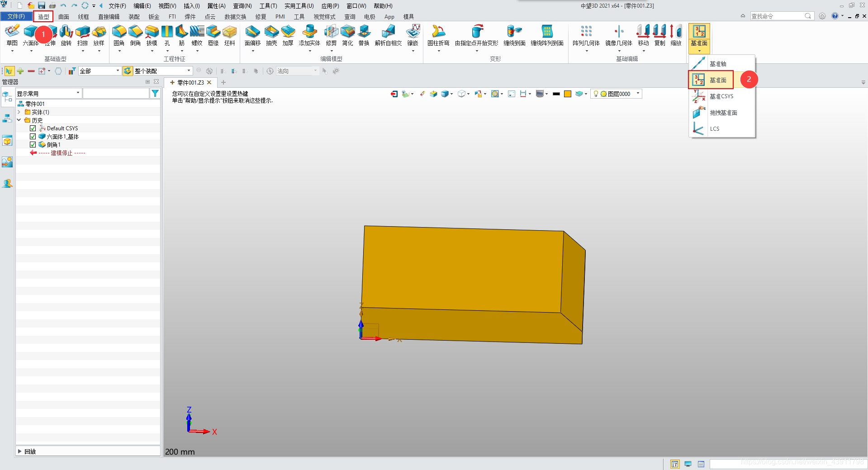868x470 pixels.
Task: Switch to the 造型 ribbon tab
Action: point(43,17)
